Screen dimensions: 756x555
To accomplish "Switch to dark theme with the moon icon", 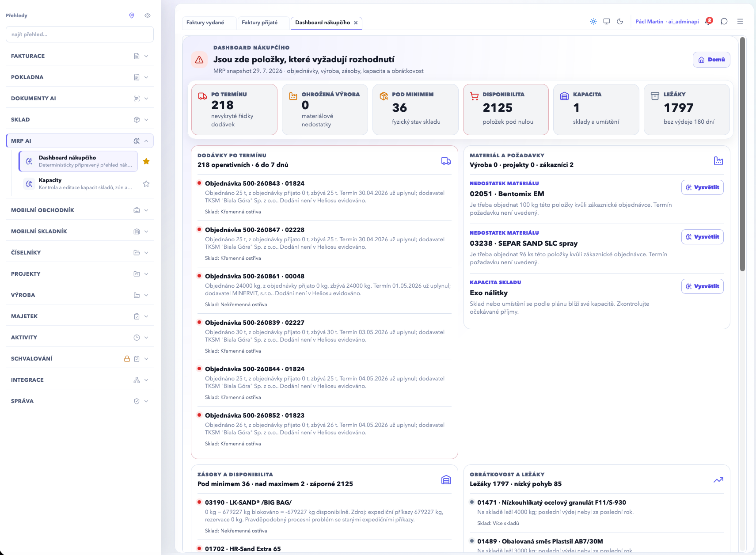I will click(x=620, y=22).
